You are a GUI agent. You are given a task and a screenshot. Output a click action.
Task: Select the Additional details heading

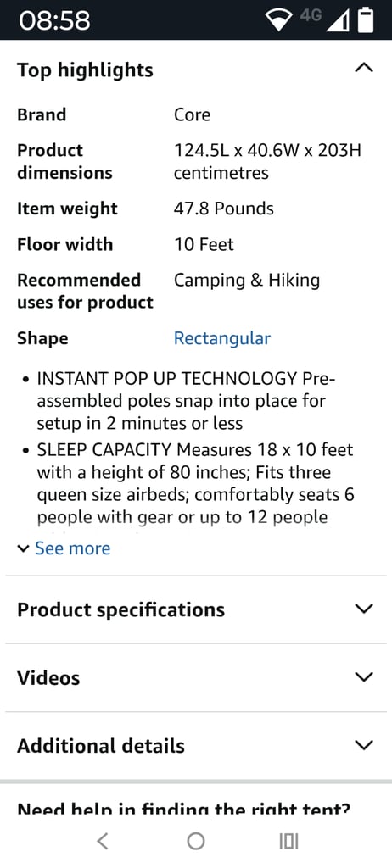point(100,746)
